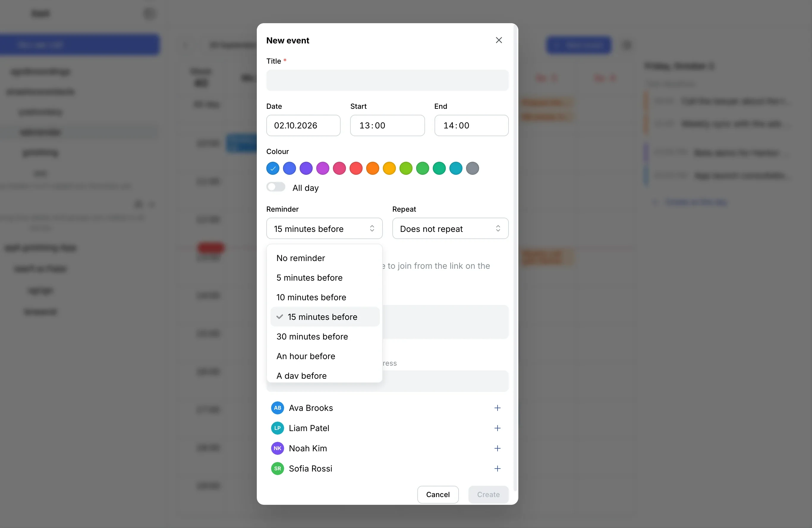Pick the grey colour swatch

[473, 168]
